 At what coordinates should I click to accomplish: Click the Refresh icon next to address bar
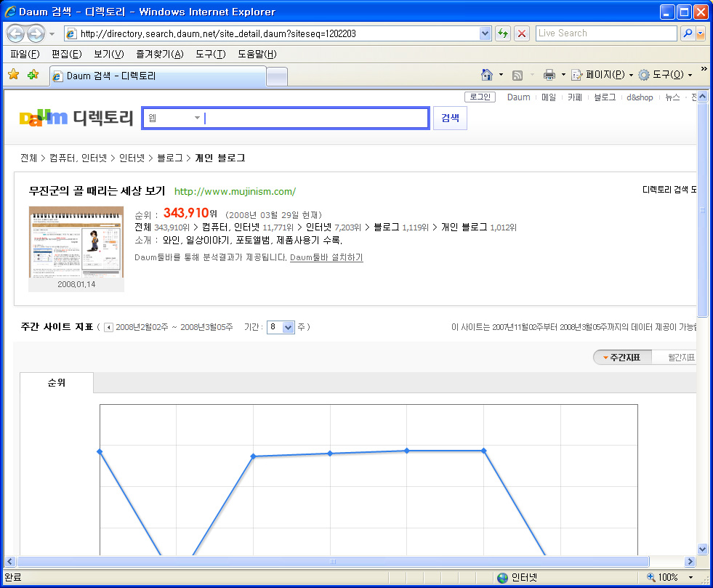502,33
